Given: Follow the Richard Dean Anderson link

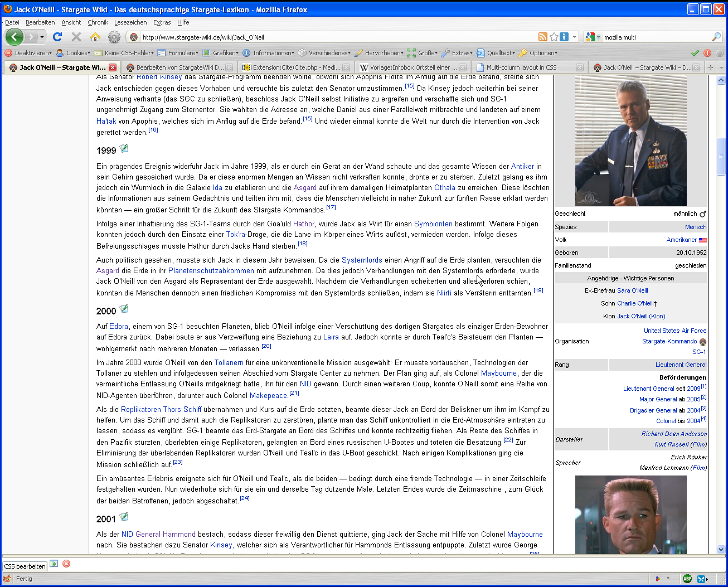Looking at the screenshot, I should [673, 434].
